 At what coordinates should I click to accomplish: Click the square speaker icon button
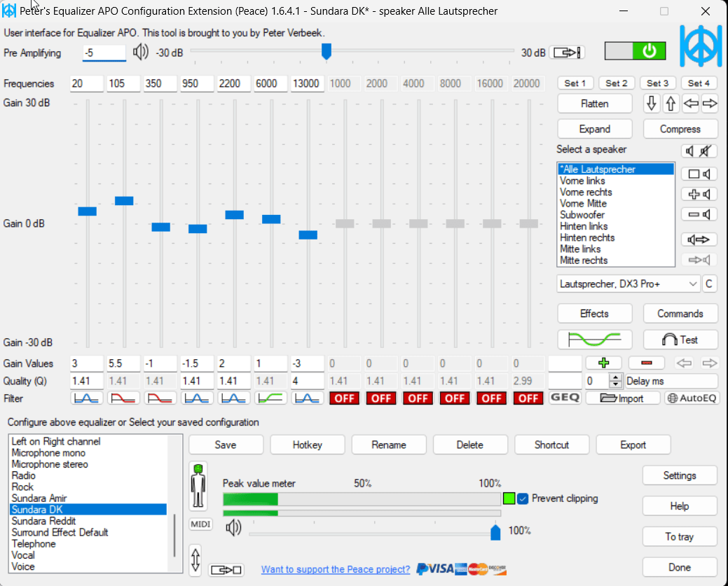699,174
